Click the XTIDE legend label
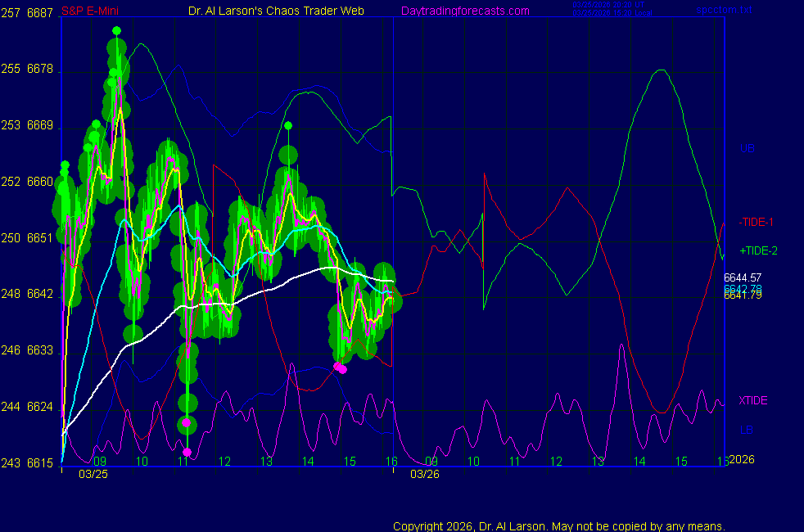This screenshot has height=532, width=804. pyautogui.click(x=753, y=400)
